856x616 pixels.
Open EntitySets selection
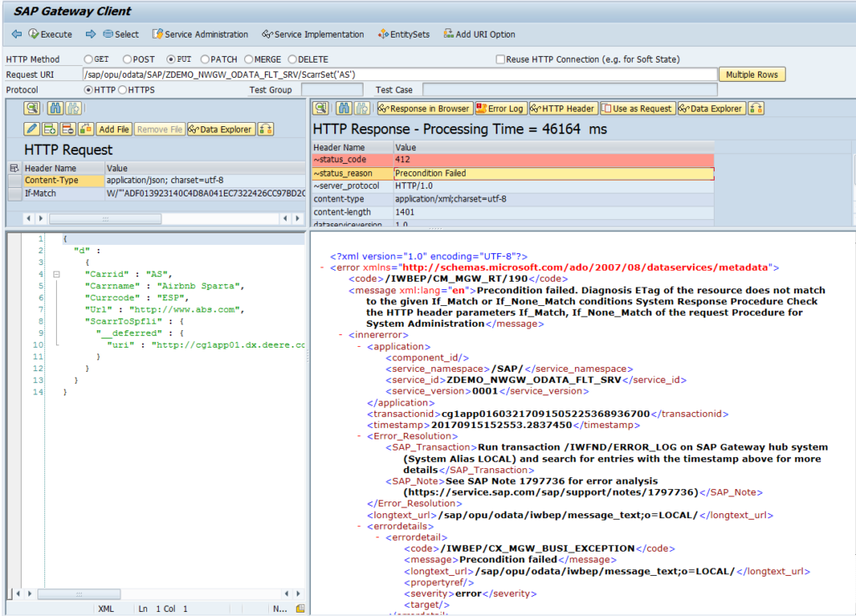tap(404, 33)
